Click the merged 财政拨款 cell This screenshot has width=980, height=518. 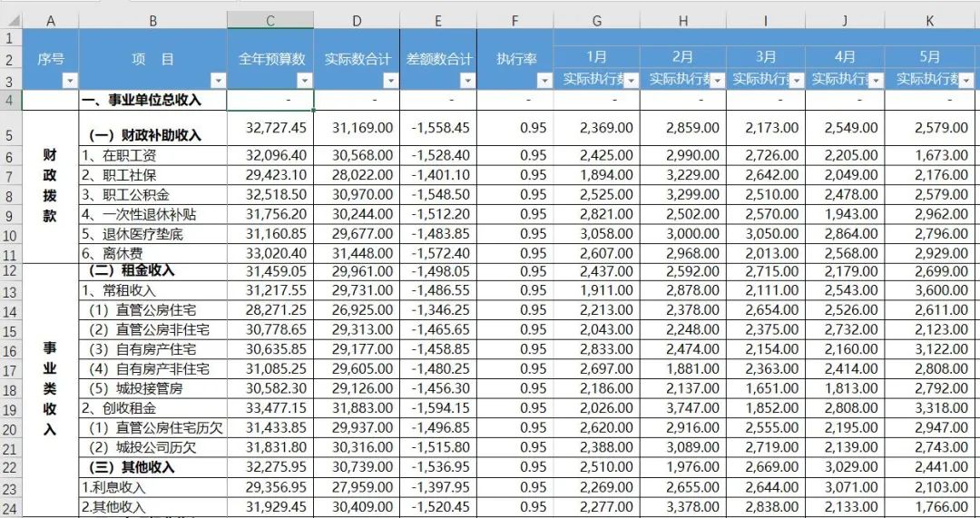(x=51, y=187)
